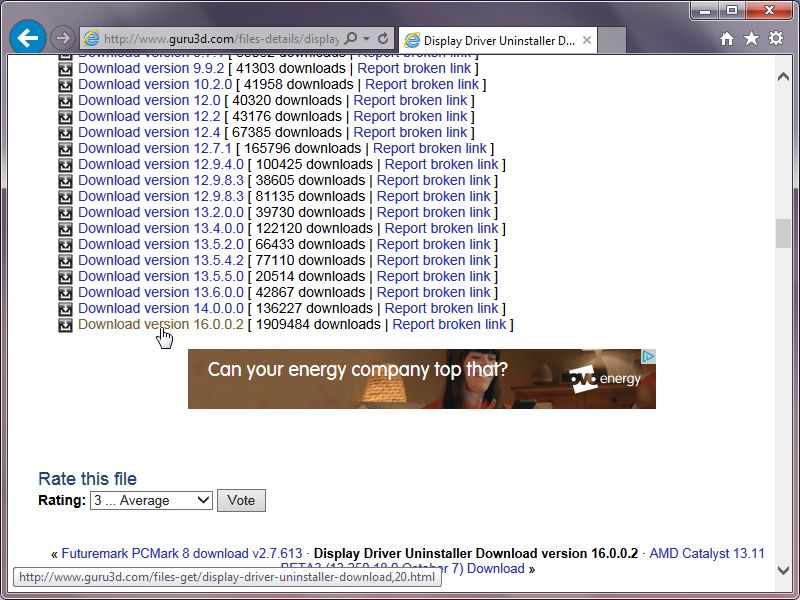Click the AdChoices icon on the banner ad
Image resolution: width=800 pixels, height=600 pixels.
648,356
